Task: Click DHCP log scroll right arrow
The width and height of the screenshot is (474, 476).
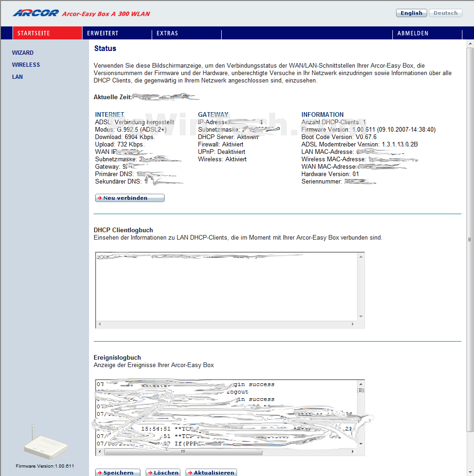Action: coord(353,324)
